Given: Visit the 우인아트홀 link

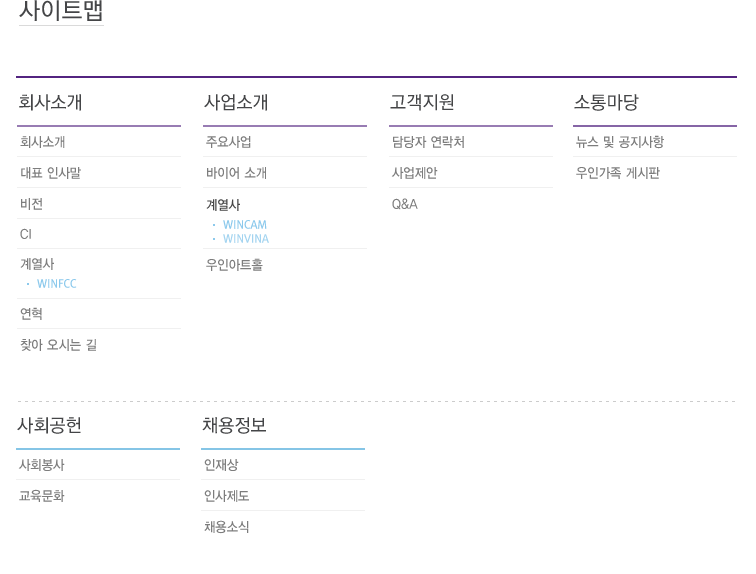Looking at the screenshot, I should coord(234,265).
